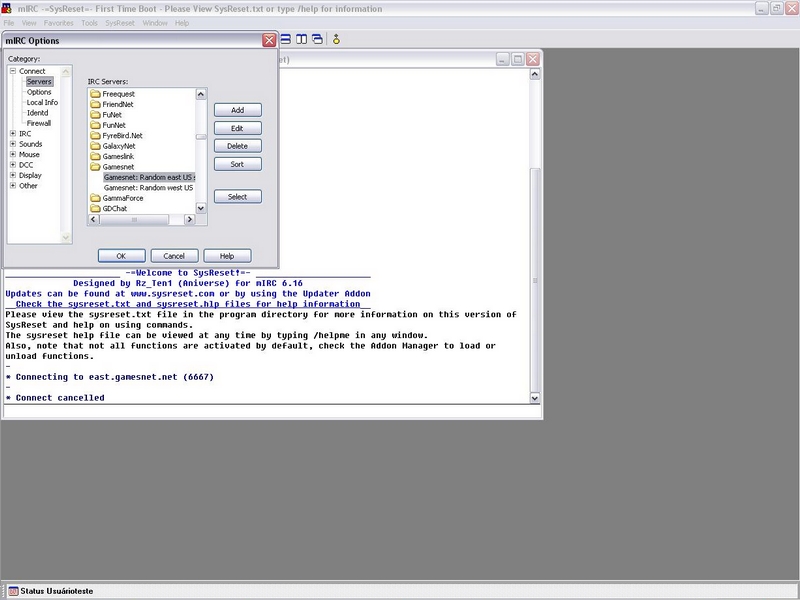Select the GalaxyNet network folder icon
This screenshot has height=600, width=800.
pyautogui.click(x=96, y=146)
